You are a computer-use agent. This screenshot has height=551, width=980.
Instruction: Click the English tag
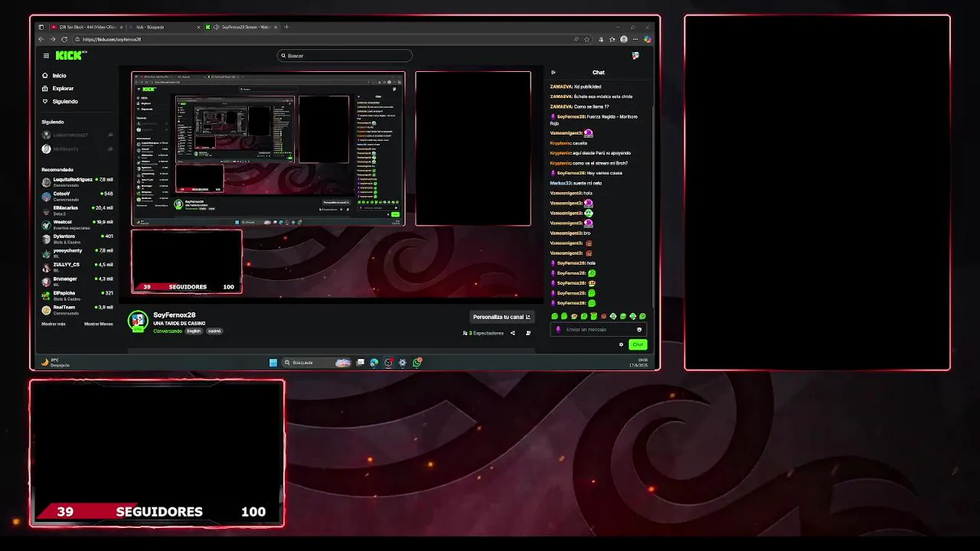194,331
